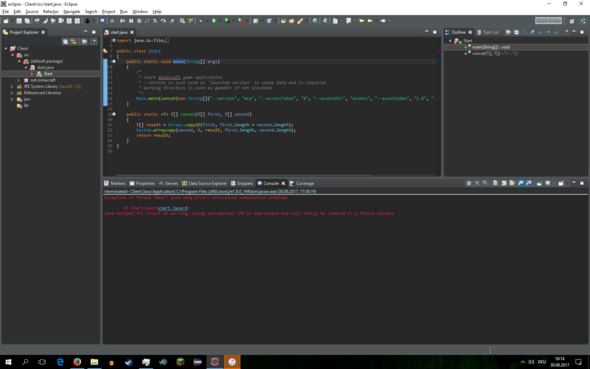The image size is (590, 369).
Task: Click the New Java Package toolbar icon
Action: [255, 21]
